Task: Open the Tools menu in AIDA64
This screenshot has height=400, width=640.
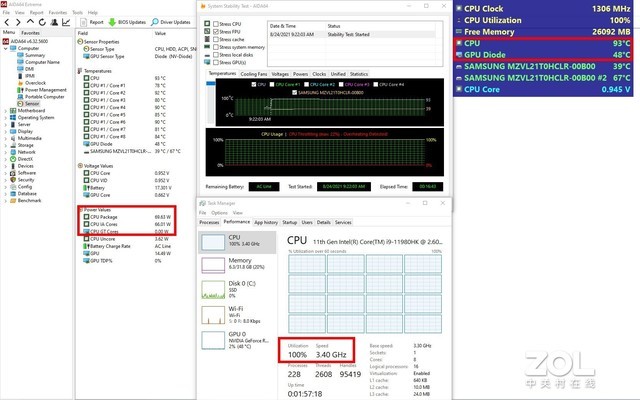Action: [x=77, y=13]
